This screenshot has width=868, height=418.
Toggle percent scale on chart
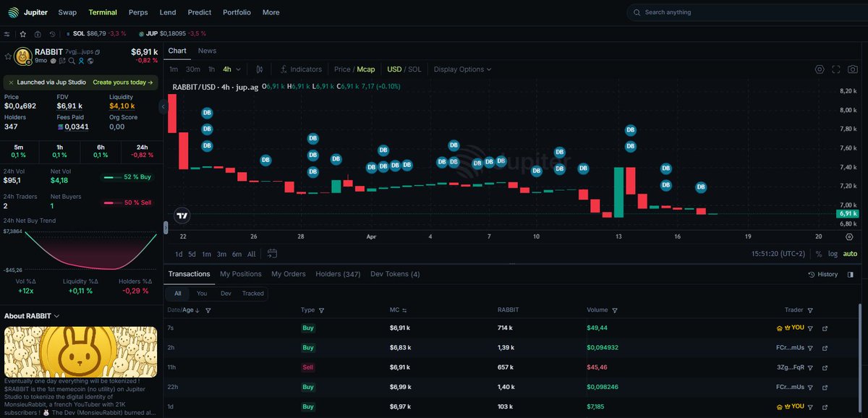tap(819, 254)
